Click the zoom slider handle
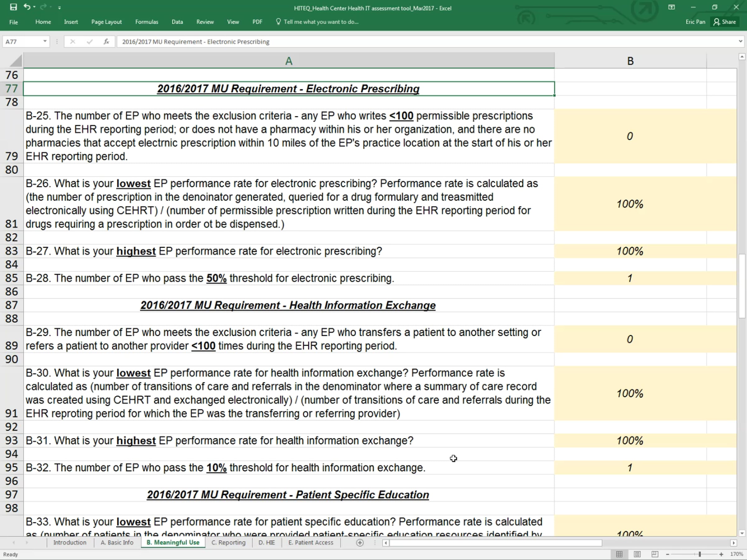 tap(699, 554)
